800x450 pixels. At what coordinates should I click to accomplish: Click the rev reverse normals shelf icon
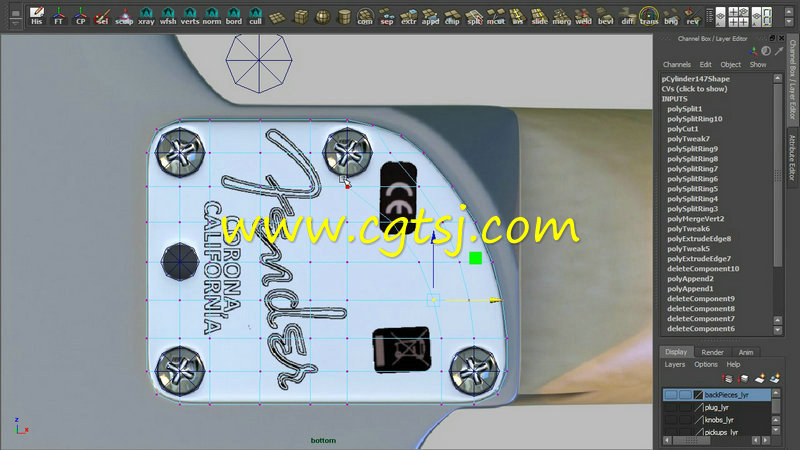point(693,16)
